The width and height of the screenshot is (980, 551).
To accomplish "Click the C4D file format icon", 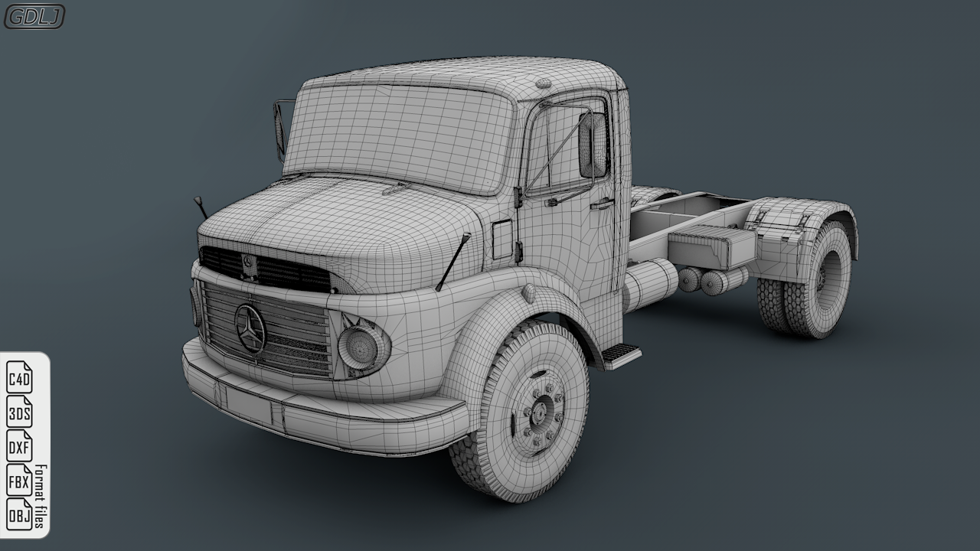I will point(19,377).
